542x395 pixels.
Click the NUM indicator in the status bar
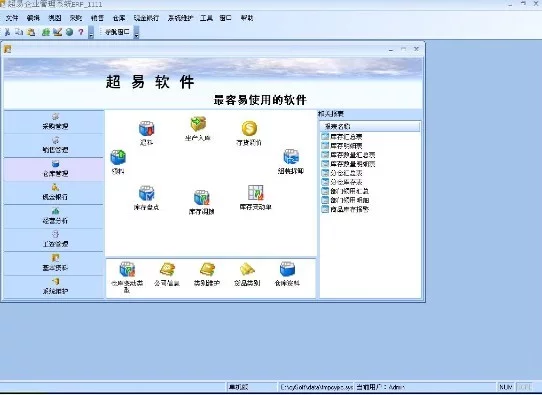tap(506, 387)
